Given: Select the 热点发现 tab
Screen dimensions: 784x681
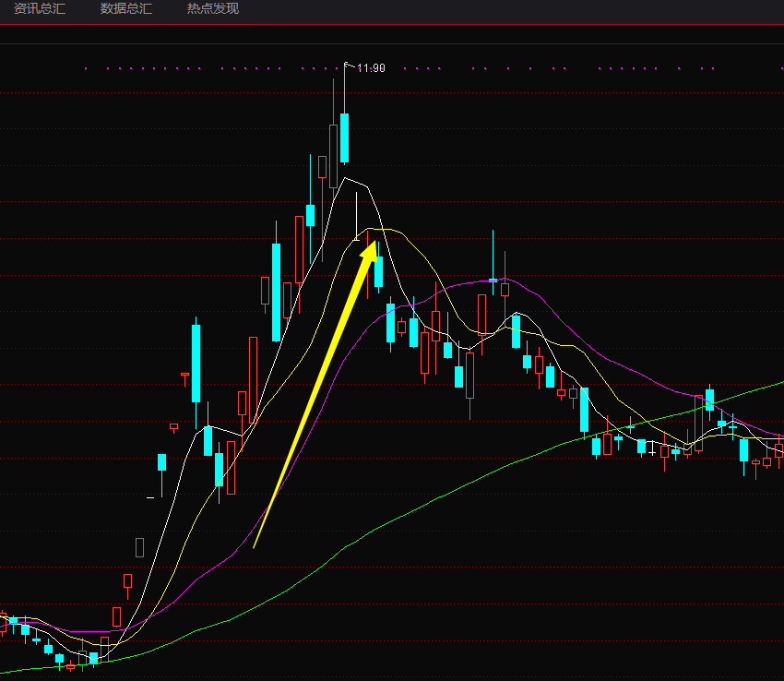Looking at the screenshot, I should coord(213,8).
